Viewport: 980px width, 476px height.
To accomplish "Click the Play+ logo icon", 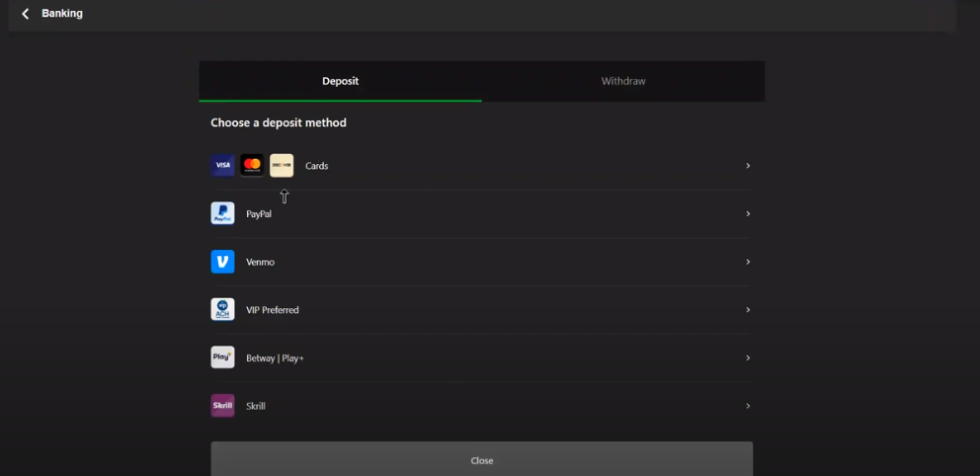I will tap(222, 357).
